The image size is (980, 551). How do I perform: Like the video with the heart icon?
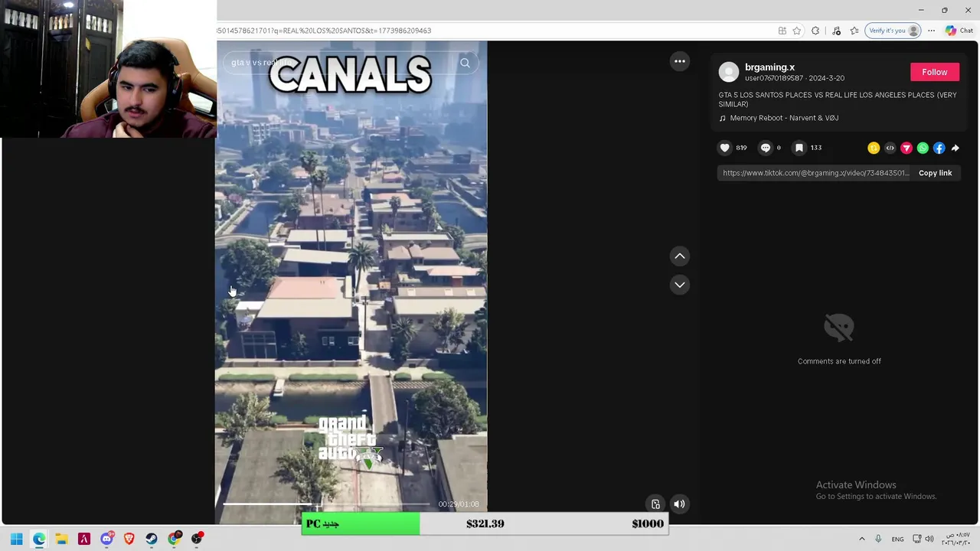point(725,148)
